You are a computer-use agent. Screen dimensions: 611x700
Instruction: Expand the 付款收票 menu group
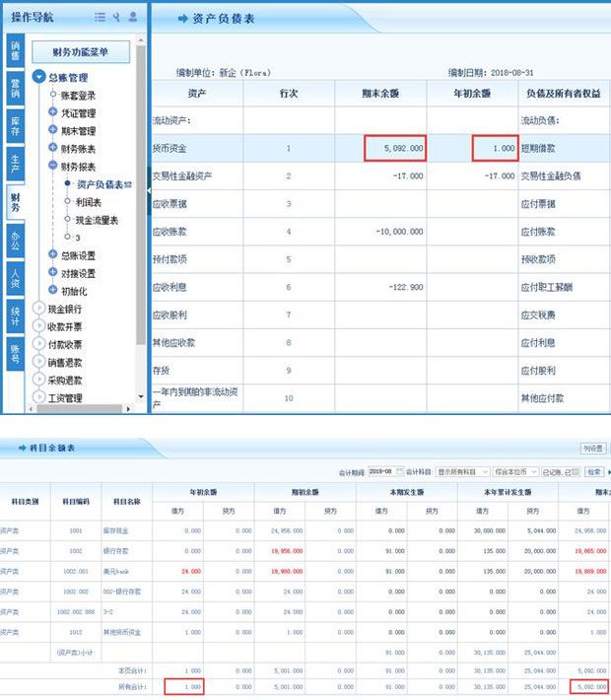point(38,344)
